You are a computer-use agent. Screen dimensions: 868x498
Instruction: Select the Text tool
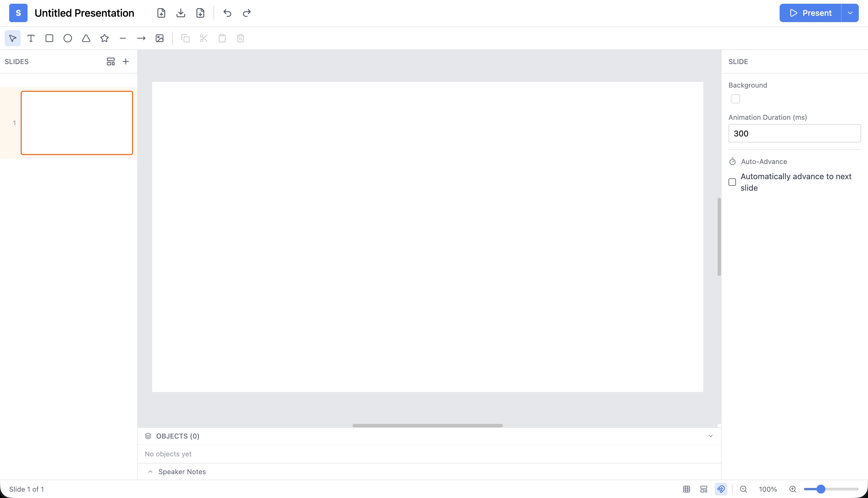coord(31,38)
